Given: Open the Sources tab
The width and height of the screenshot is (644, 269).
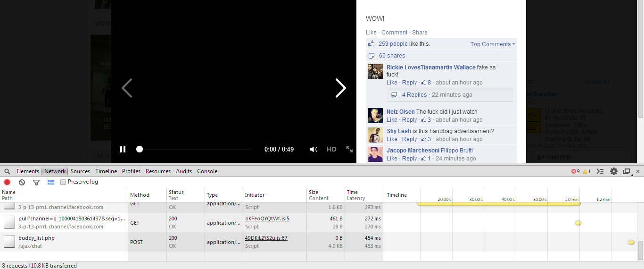Looking at the screenshot, I should 80,171.
